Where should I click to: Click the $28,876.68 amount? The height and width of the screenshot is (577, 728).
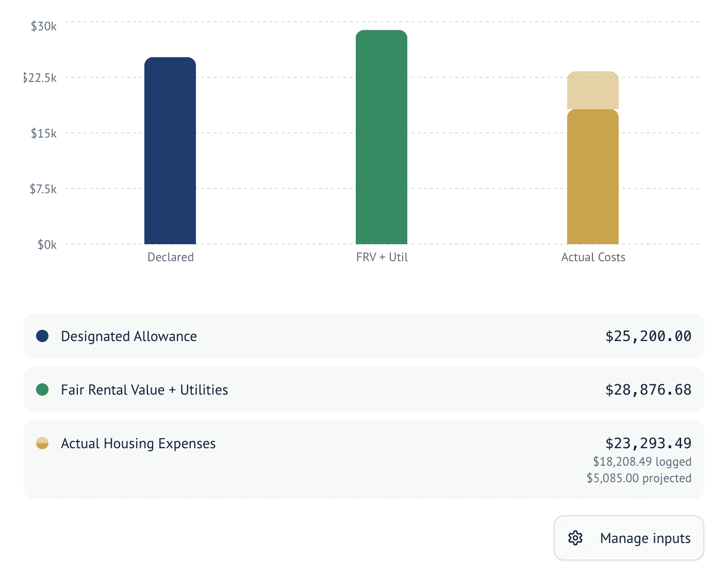point(648,390)
